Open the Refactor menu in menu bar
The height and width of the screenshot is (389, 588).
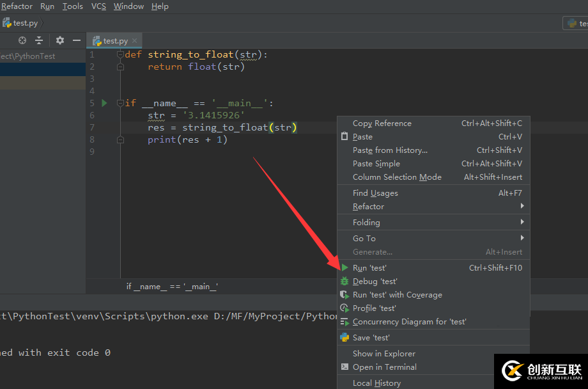click(17, 6)
